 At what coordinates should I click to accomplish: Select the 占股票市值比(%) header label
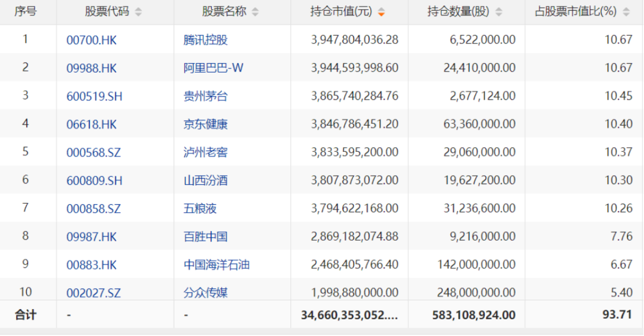click(x=575, y=11)
